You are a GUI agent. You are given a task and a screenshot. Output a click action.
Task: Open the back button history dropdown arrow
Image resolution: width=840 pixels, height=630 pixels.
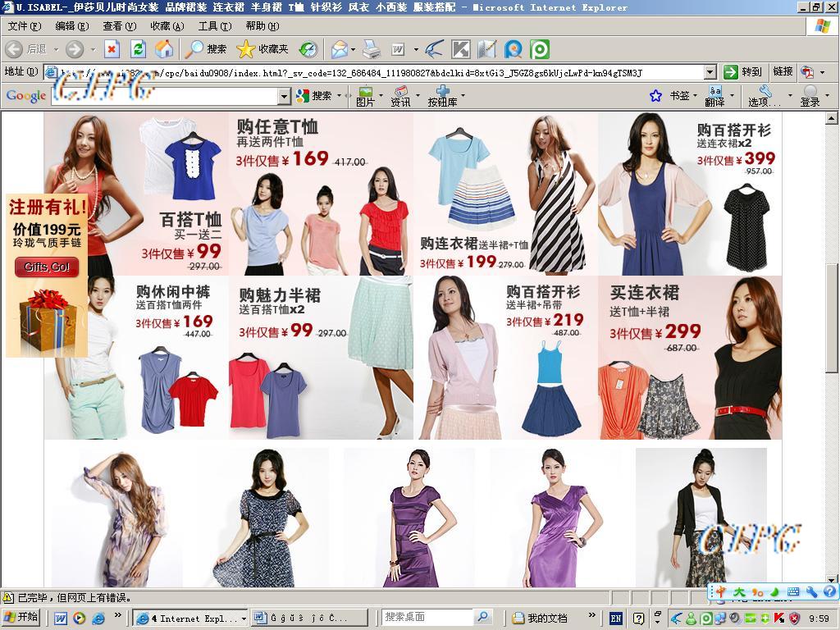tap(56, 49)
